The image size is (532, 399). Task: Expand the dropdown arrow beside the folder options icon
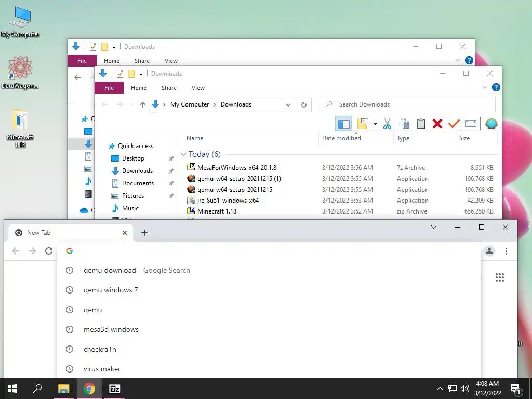375,124
